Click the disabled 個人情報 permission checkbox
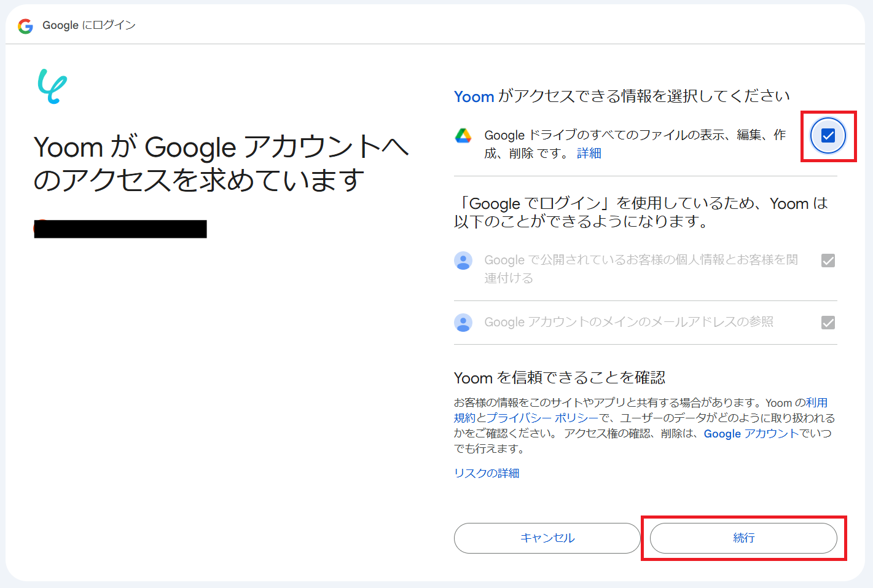The image size is (873, 588). coord(828,261)
